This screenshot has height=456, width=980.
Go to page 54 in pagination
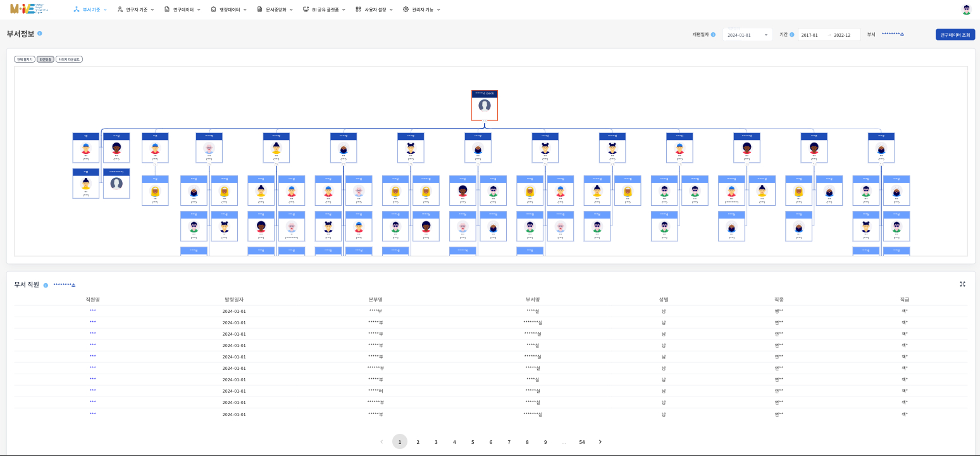581,441
